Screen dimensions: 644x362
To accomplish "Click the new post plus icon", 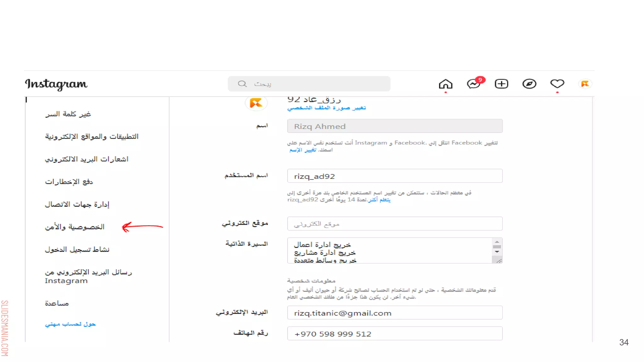I will pyautogui.click(x=501, y=84).
